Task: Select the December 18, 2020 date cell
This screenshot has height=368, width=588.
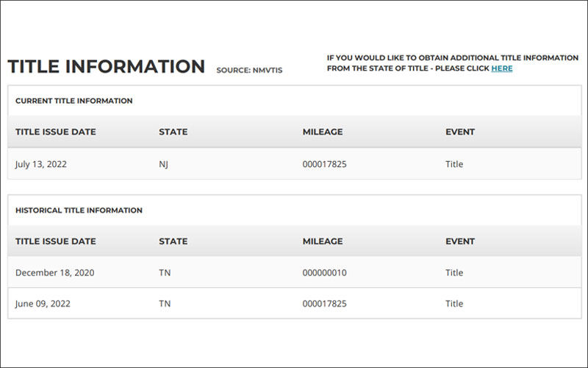Action: click(54, 272)
